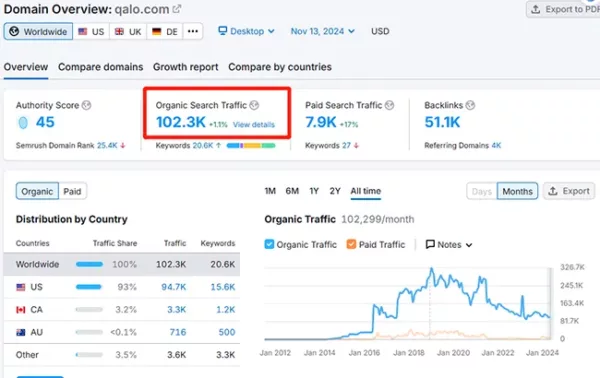Open AU traffic value 716
The height and width of the screenshot is (378, 600).
click(178, 332)
